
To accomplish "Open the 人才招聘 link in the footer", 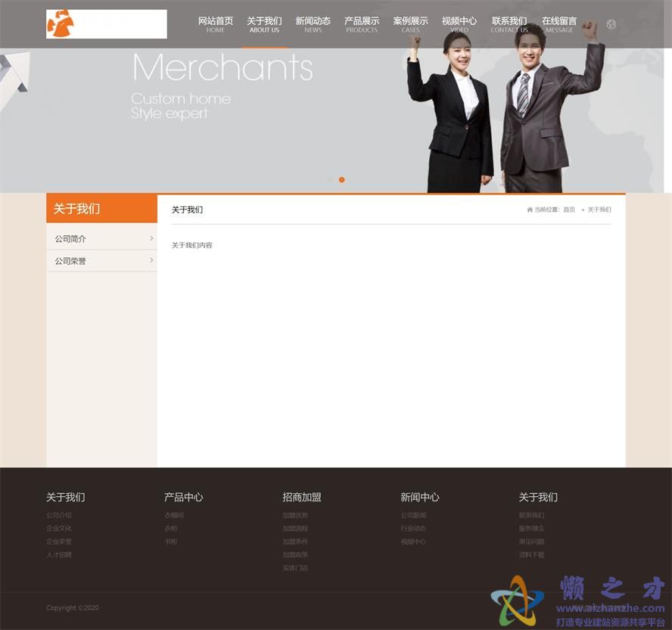I will 58,554.
